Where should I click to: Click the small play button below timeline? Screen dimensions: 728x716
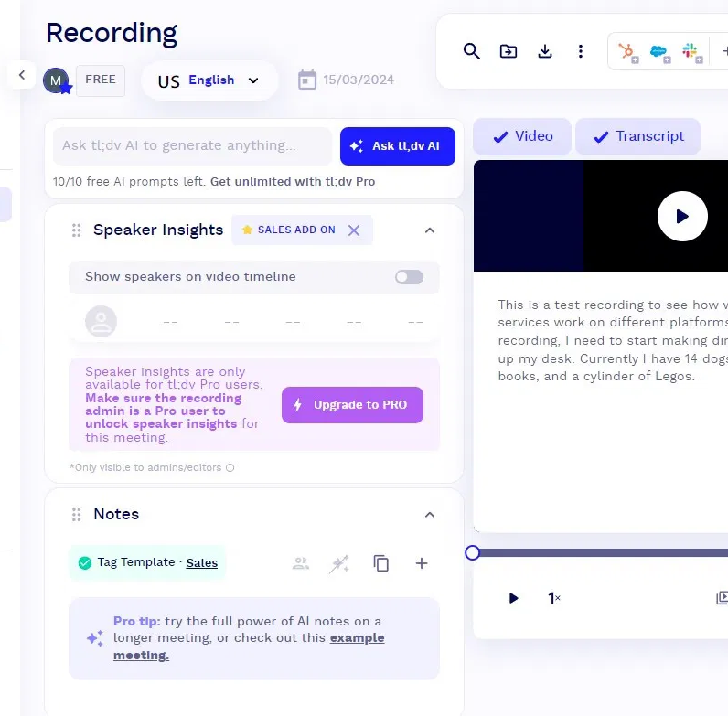tap(513, 598)
